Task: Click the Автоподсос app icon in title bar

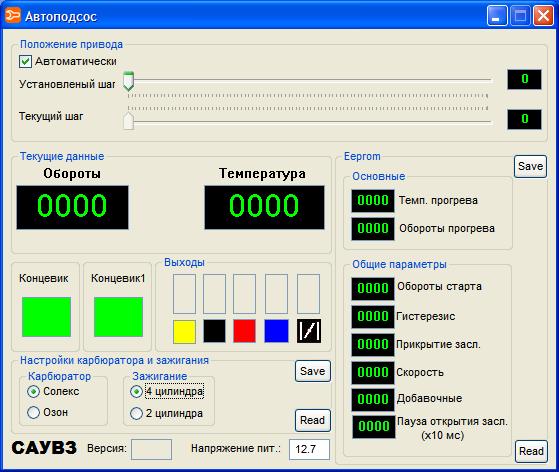Action: [13, 16]
